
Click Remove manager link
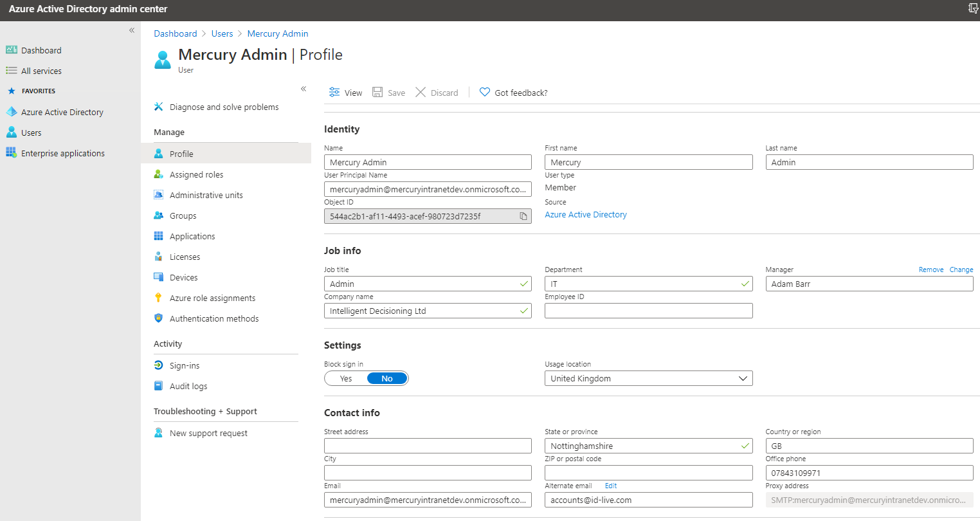tap(931, 270)
